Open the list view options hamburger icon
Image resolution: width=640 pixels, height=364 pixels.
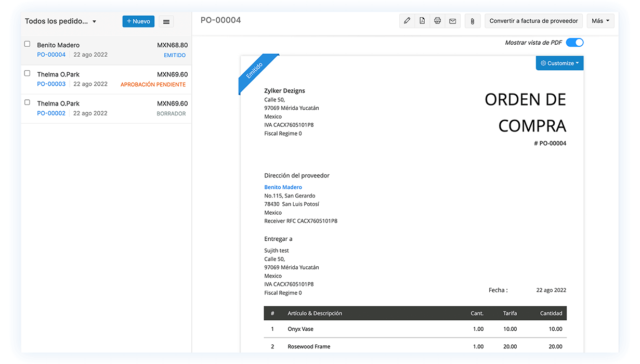[x=165, y=21]
